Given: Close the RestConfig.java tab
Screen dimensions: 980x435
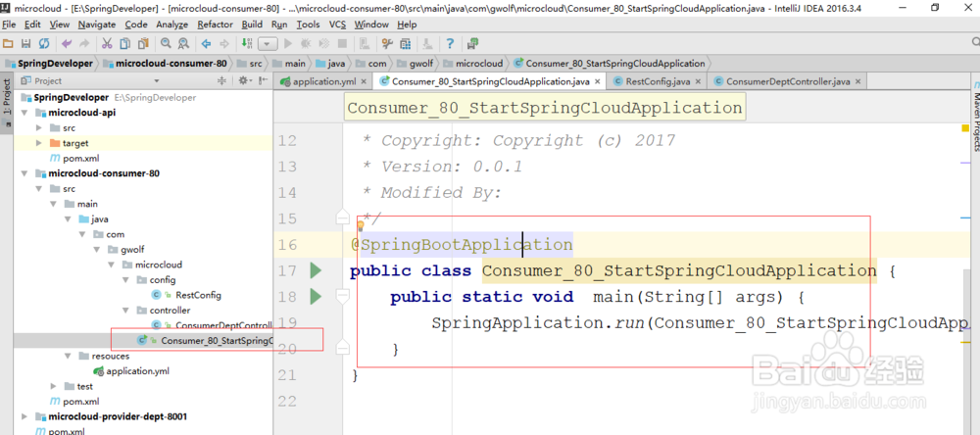Looking at the screenshot, I should (x=699, y=82).
